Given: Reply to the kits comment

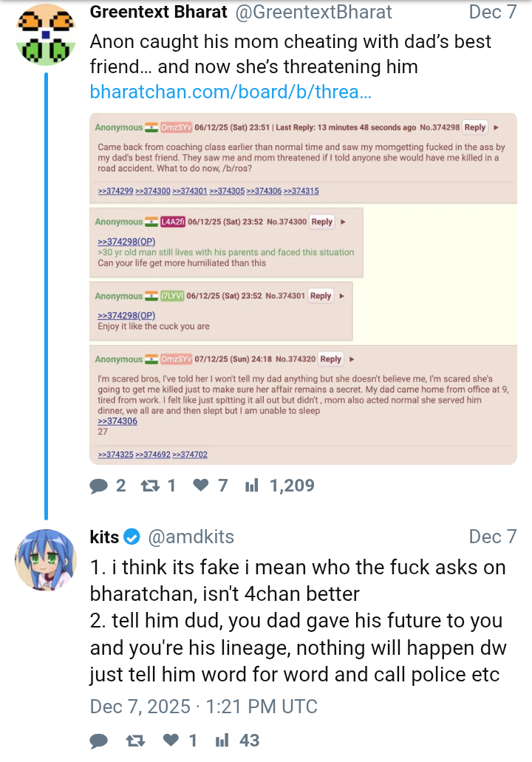Looking at the screenshot, I should [x=99, y=741].
